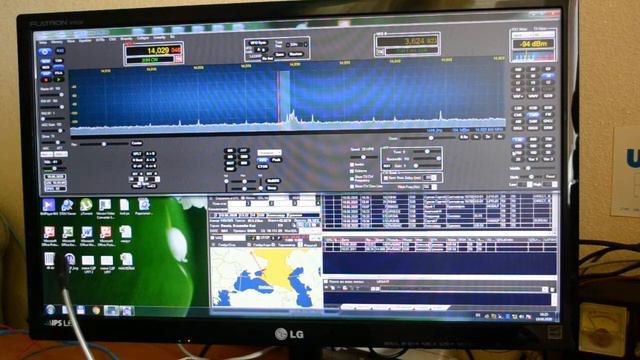Click the GEN band button
This screenshot has height=360, width=640.
tap(548, 96)
